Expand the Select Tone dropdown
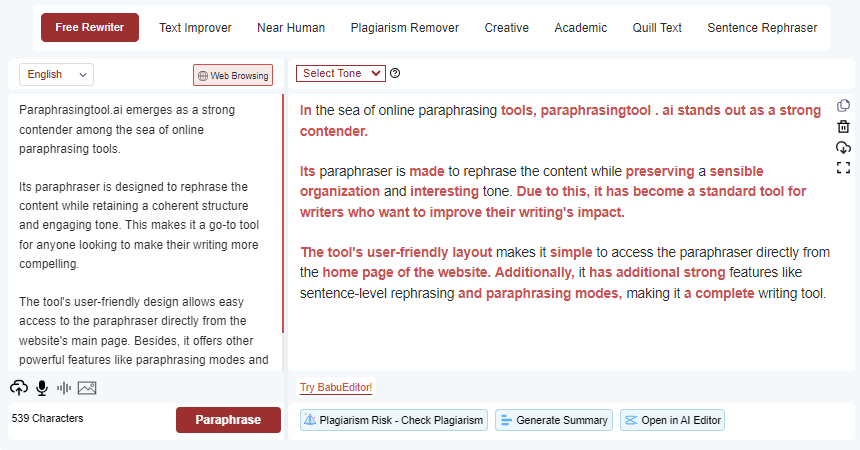 click(341, 73)
